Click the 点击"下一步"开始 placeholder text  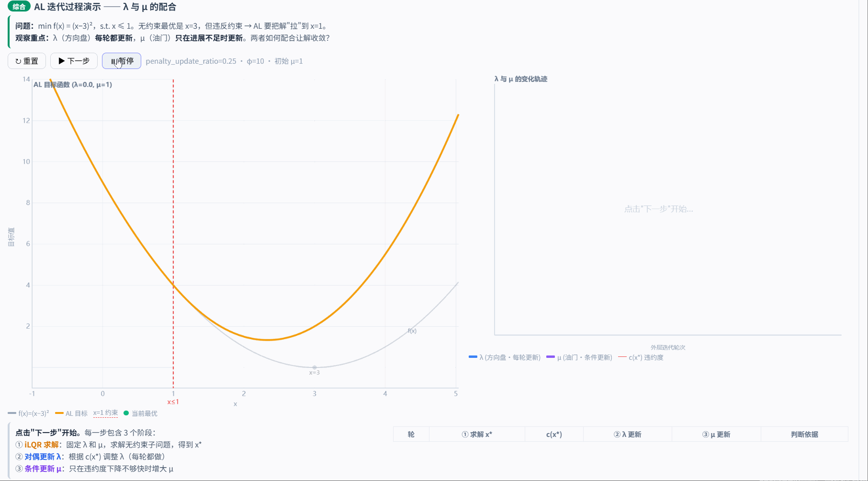tap(658, 209)
